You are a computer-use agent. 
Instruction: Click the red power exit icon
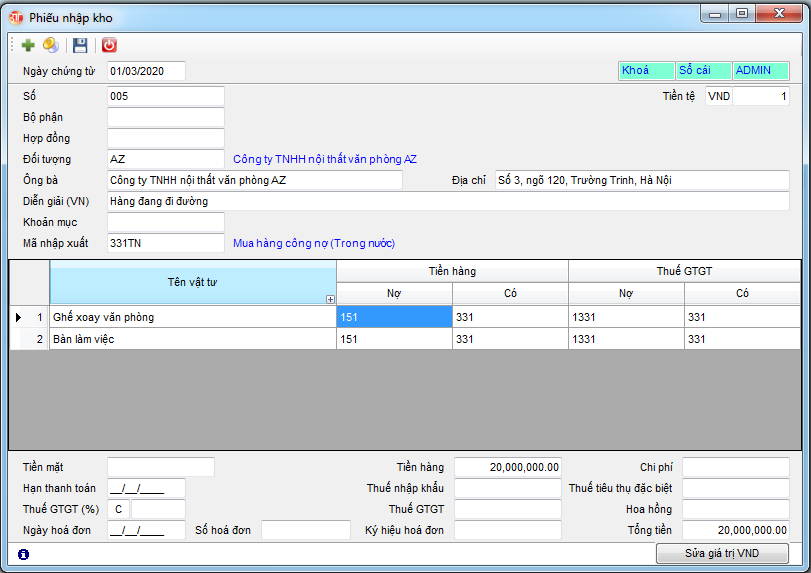pos(109,45)
